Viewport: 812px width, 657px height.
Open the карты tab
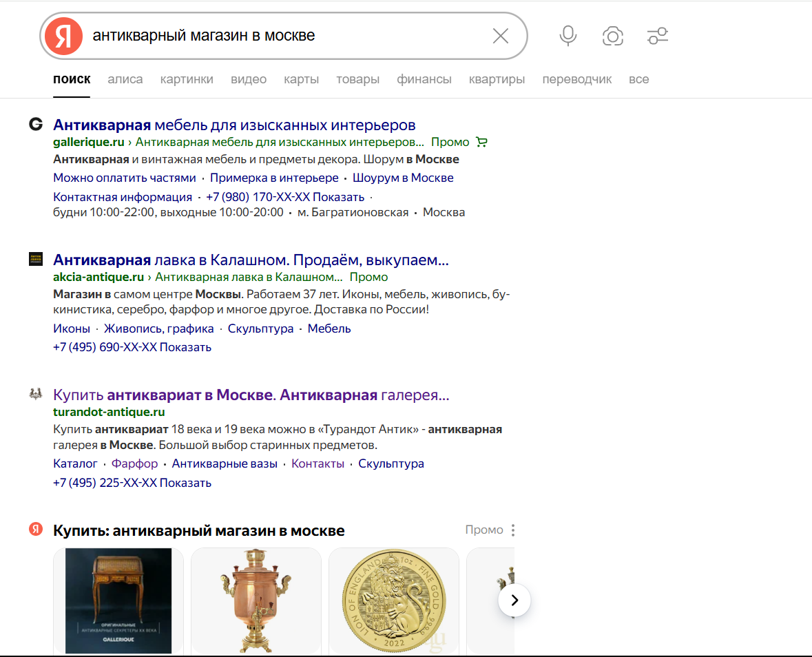pyautogui.click(x=302, y=79)
